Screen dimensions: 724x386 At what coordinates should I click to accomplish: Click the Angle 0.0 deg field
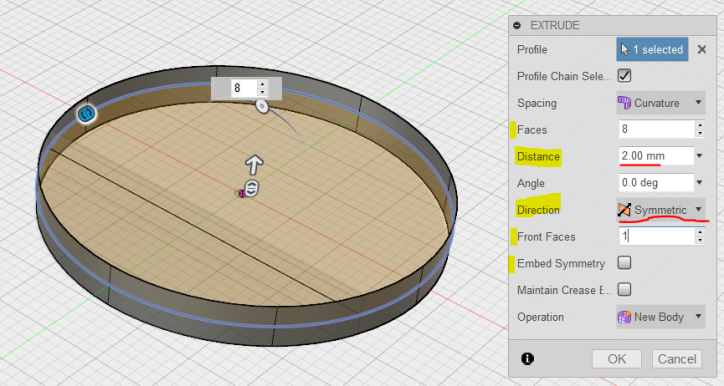point(656,183)
